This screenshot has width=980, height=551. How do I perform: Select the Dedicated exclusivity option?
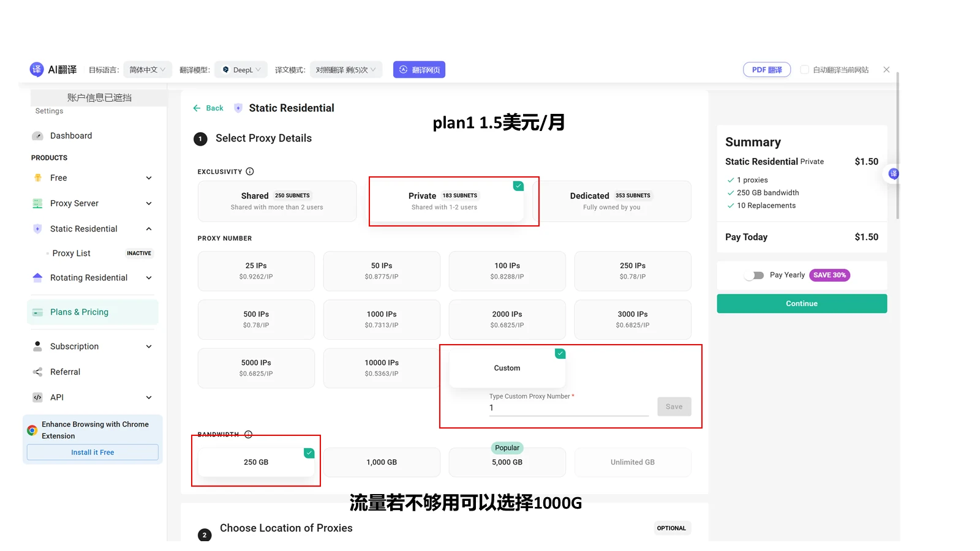point(611,201)
